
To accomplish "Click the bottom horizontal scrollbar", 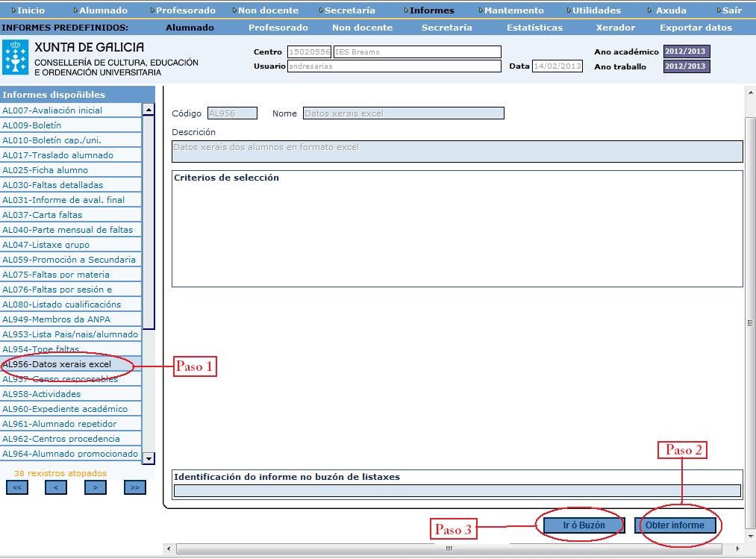I will [x=448, y=549].
